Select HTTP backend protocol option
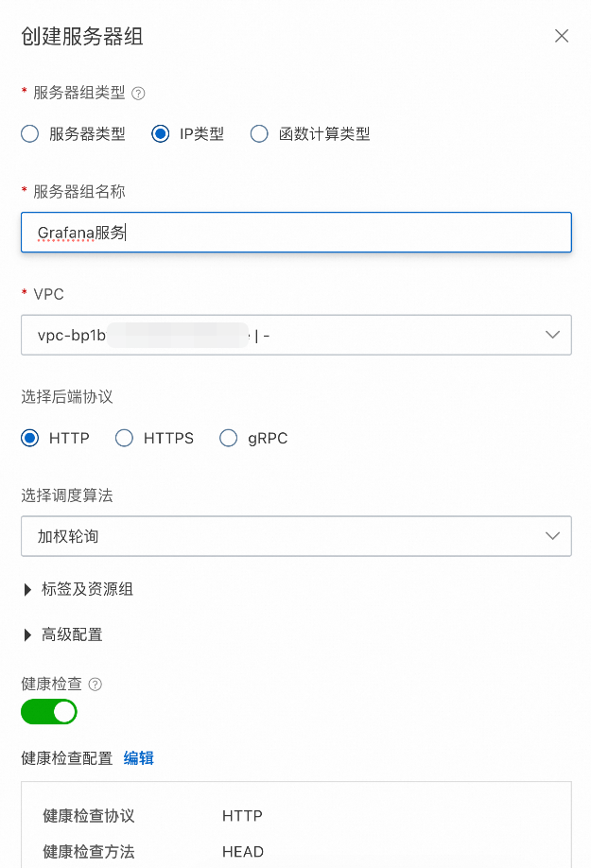The width and height of the screenshot is (591, 868). [x=30, y=438]
